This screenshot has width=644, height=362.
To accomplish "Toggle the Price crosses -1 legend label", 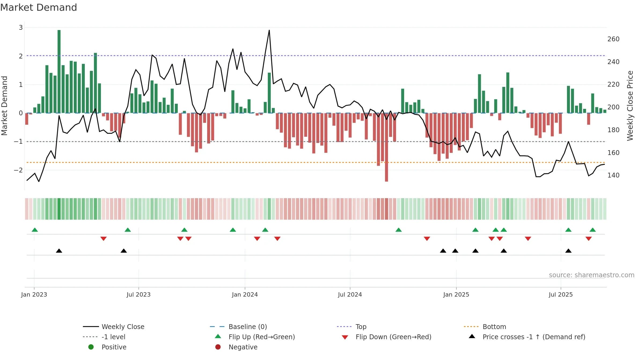I will tap(534, 337).
